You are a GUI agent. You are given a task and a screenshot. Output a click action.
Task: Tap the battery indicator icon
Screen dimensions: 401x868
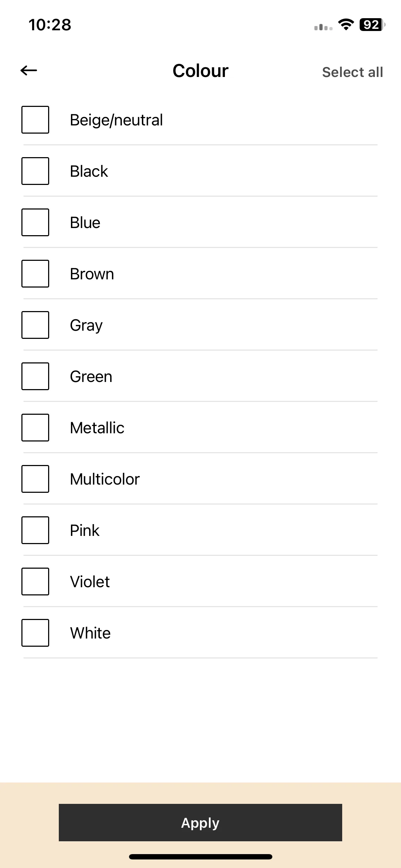[372, 25]
